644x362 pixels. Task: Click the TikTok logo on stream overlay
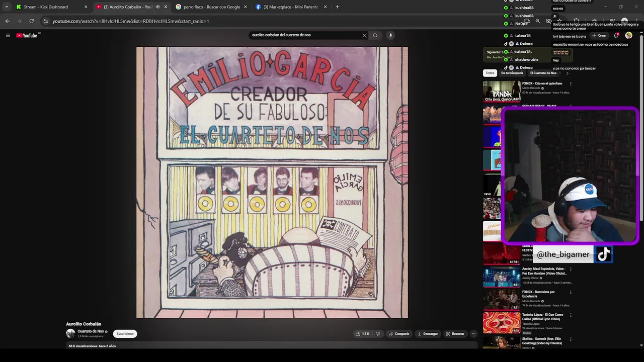point(603,254)
